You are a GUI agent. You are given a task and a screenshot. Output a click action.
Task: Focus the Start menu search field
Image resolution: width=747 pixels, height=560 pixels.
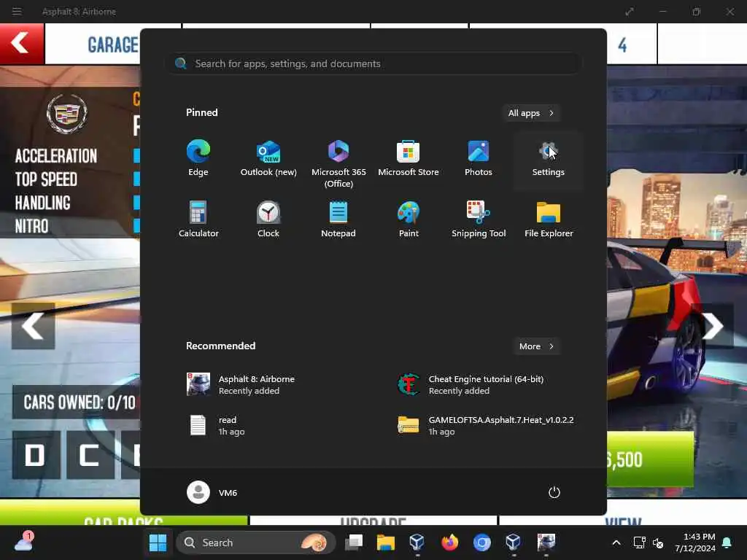click(374, 63)
